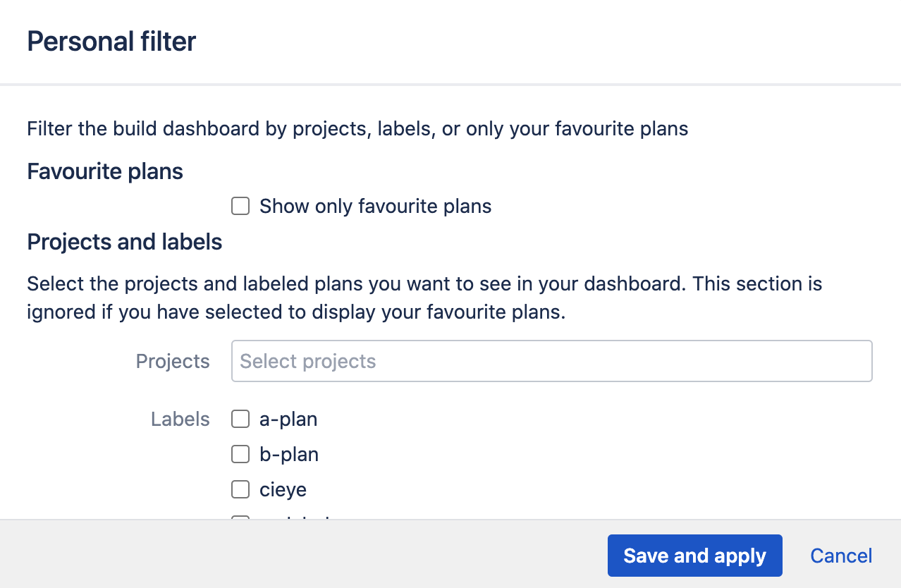Image resolution: width=901 pixels, height=588 pixels.
Task: Click the Projects field label
Action: tap(172, 360)
